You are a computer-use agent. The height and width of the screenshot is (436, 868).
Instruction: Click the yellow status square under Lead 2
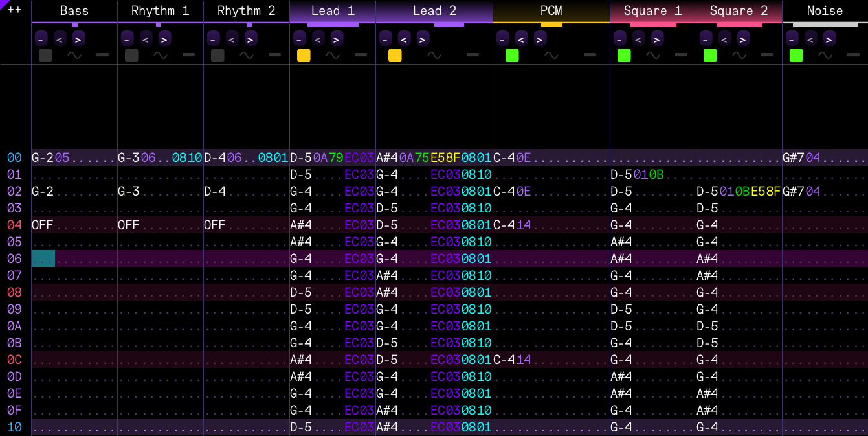(x=395, y=56)
